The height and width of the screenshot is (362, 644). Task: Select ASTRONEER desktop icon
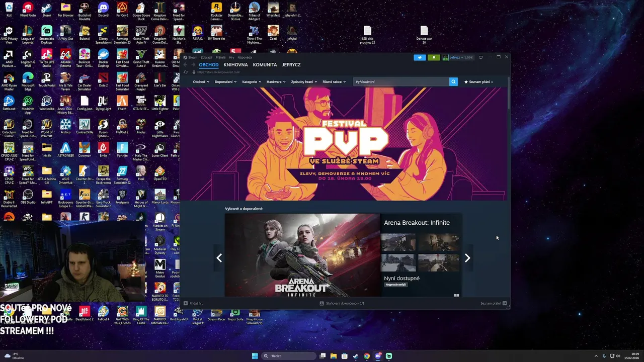click(x=65, y=150)
